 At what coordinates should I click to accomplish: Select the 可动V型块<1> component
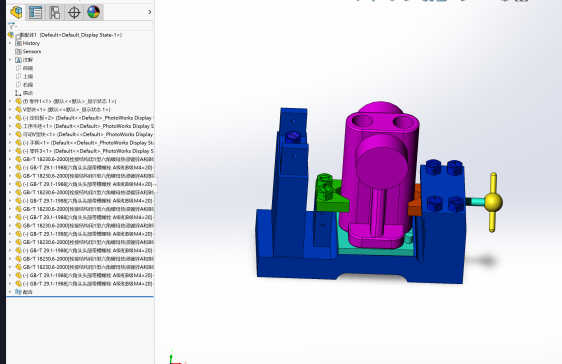click(84, 134)
